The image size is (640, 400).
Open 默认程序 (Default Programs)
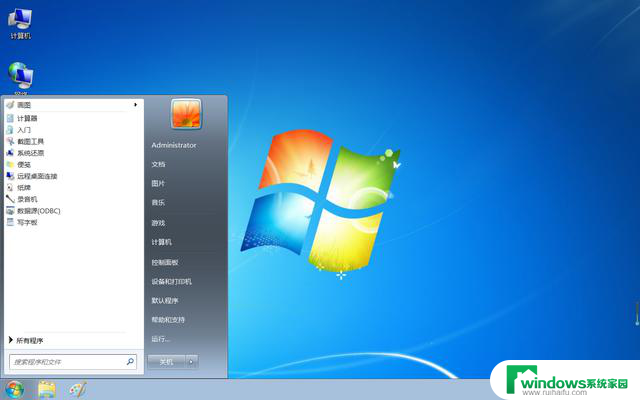tap(165, 301)
